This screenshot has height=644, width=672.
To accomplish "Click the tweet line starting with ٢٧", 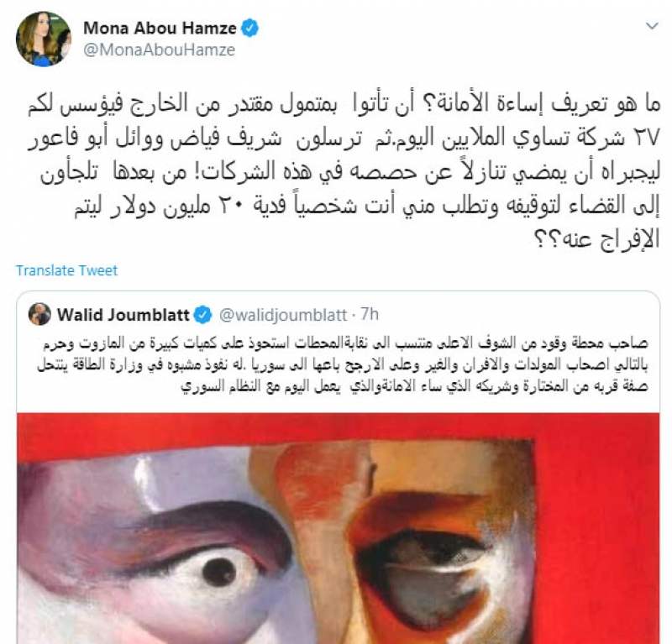I will pos(344,138).
